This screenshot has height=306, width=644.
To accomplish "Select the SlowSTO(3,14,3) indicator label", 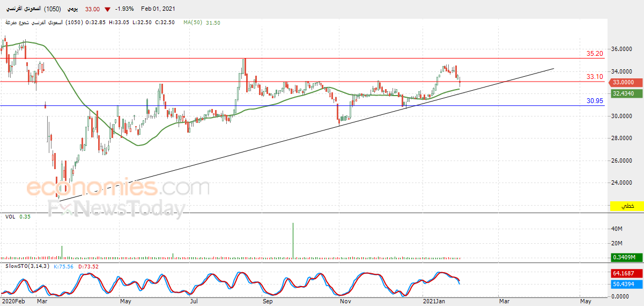I will point(27,266).
